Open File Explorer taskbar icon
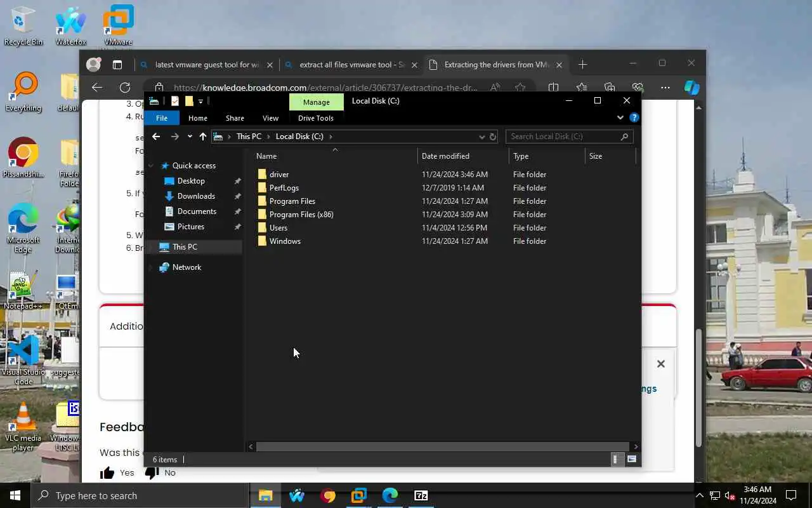The height and width of the screenshot is (508, 812). tap(266, 496)
